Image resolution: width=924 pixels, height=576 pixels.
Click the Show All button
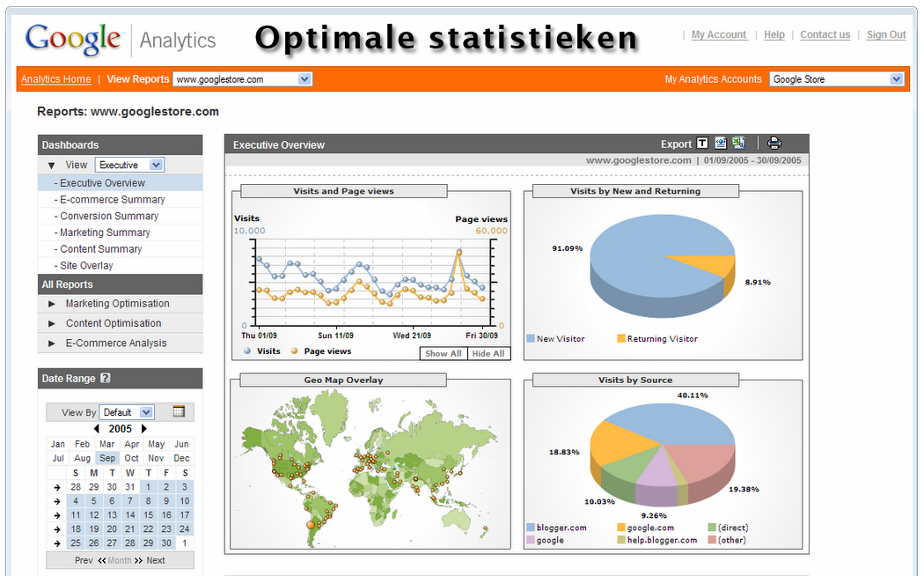444,353
